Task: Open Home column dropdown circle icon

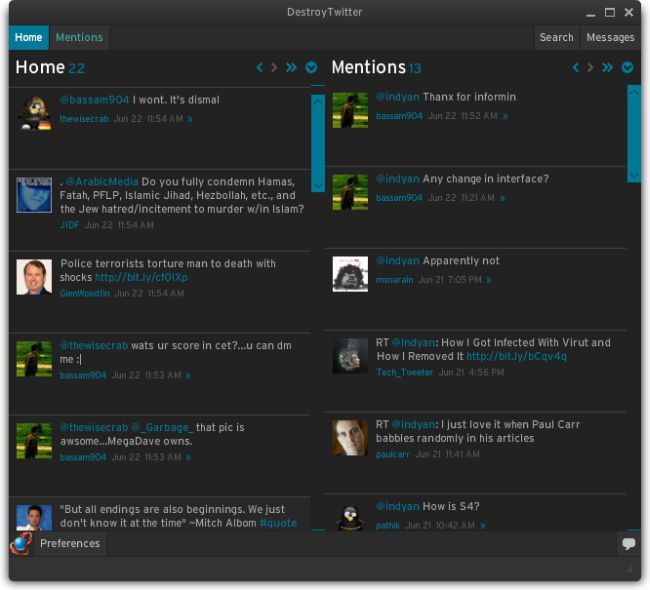Action: click(311, 67)
